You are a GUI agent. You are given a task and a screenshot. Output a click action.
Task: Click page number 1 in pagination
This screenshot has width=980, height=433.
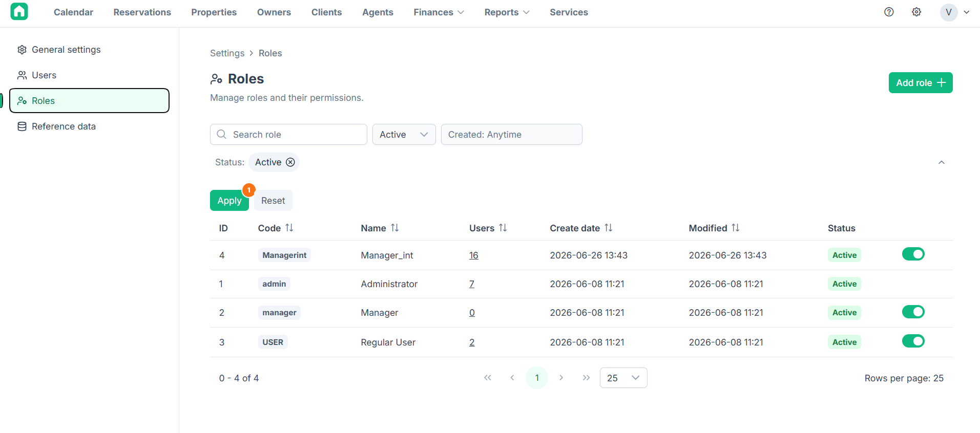coord(537,378)
